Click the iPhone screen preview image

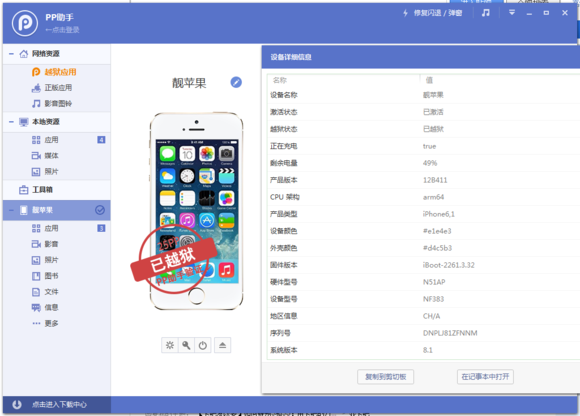point(196,211)
